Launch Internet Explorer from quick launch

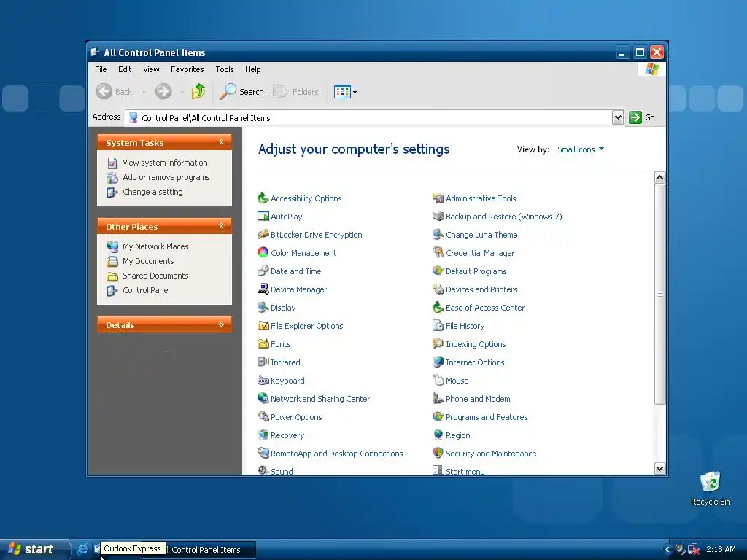pyautogui.click(x=82, y=549)
